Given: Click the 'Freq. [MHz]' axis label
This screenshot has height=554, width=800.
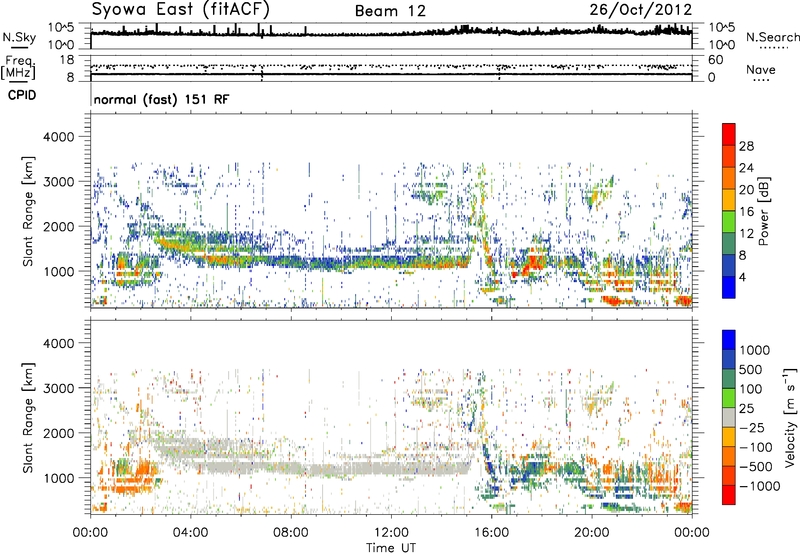Looking at the screenshot, I should [x=18, y=67].
